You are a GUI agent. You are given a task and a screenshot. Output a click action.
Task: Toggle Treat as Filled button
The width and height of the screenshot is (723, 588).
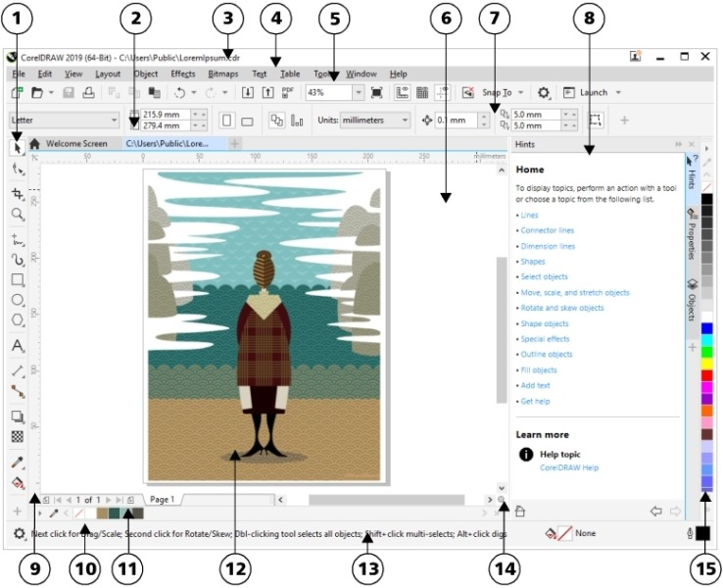596,121
